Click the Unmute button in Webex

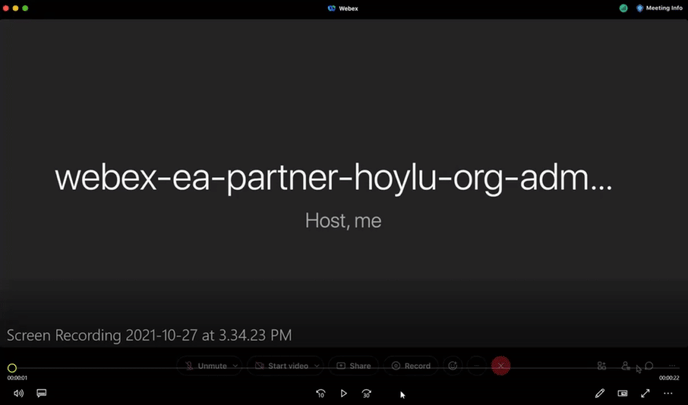pyautogui.click(x=205, y=366)
